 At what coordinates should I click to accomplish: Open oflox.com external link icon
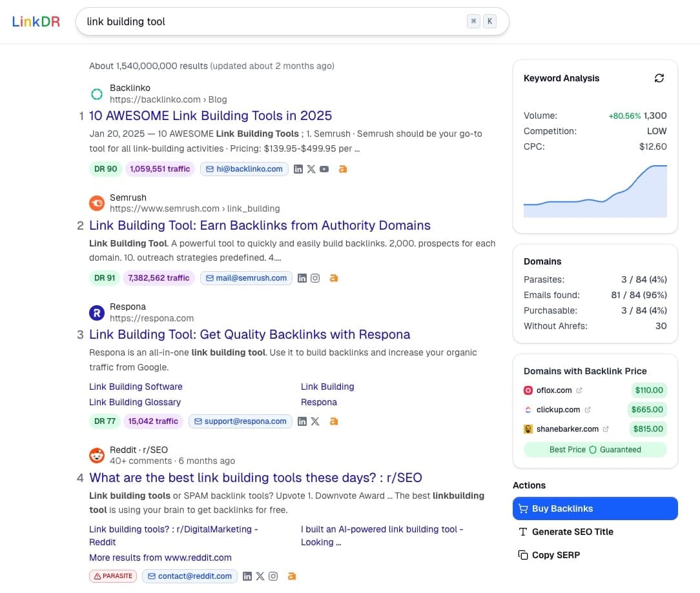579,390
